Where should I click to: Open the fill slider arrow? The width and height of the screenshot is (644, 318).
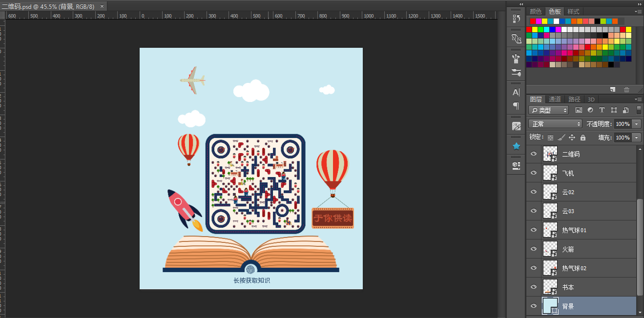coord(637,138)
